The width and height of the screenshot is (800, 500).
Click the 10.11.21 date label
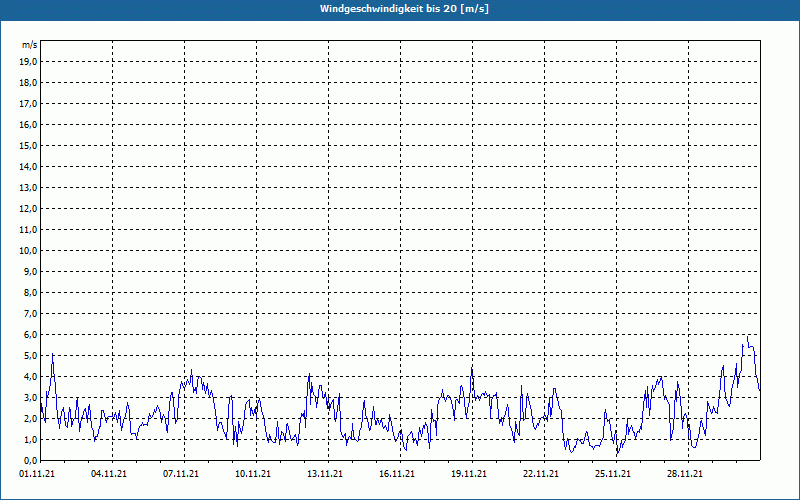253,474
